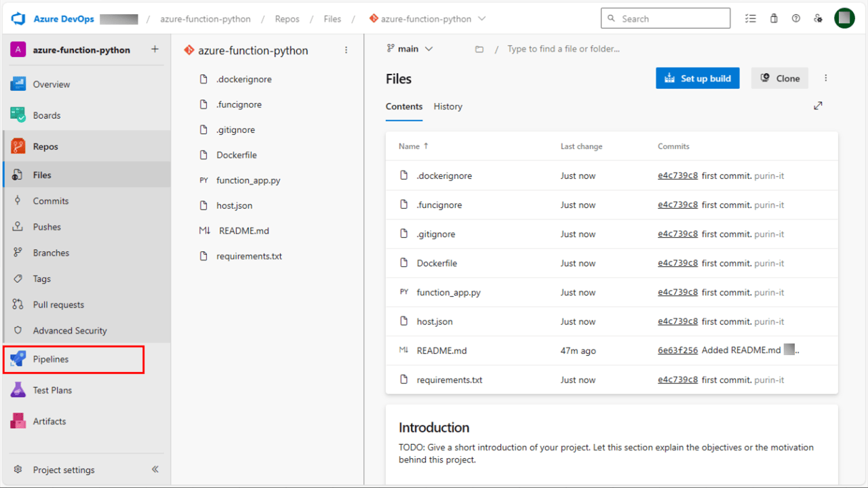The image size is (868, 488).
Task: Open the repository more-options ellipsis menu
Action: [347, 49]
